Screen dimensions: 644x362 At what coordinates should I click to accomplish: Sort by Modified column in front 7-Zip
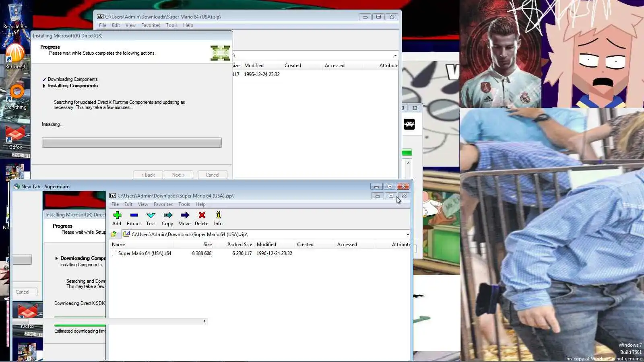click(275, 245)
